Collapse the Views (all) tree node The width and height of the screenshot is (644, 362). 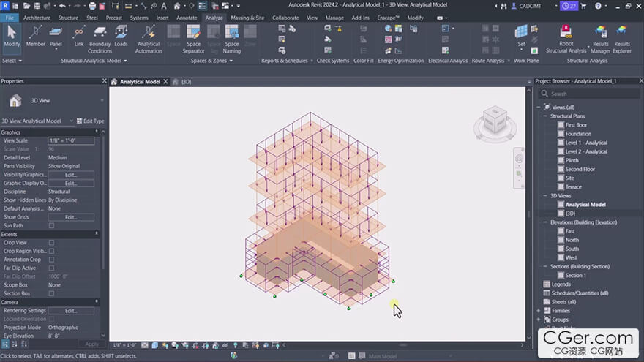click(539, 107)
